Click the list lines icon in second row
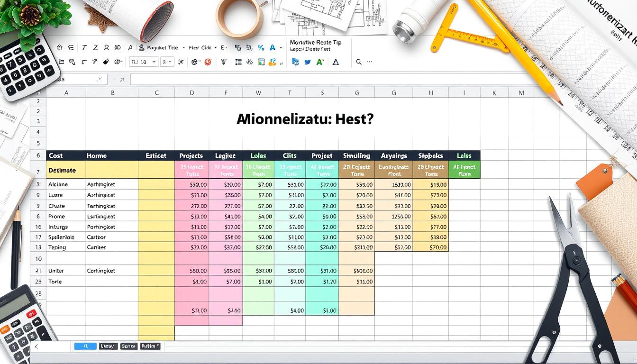This screenshot has width=637, height=364. [238, 62]
